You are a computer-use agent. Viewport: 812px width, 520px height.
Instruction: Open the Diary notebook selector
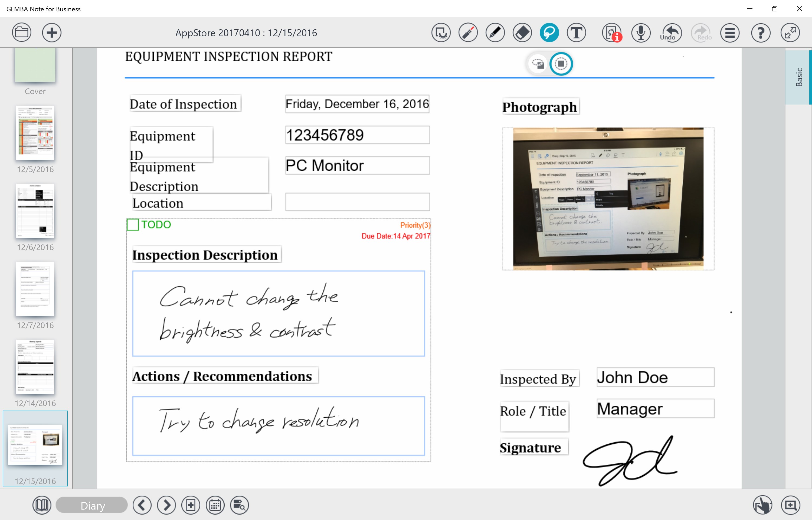92,505
